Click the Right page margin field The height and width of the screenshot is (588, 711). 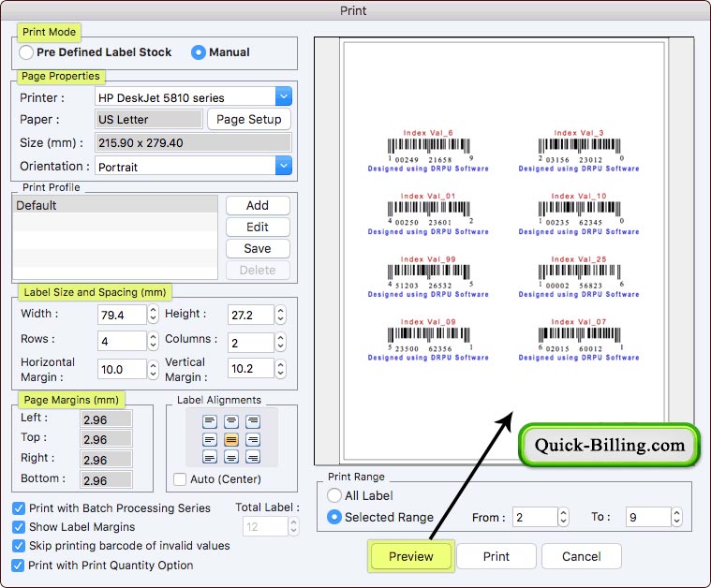pyautogui.click(x=106, y=459)
